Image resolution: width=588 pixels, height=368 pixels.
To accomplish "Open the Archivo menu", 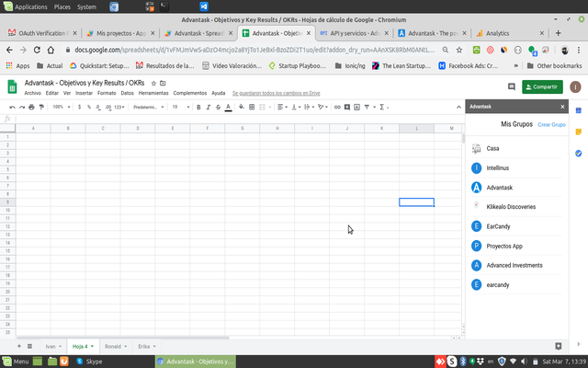I will click(x=33, y=93).
